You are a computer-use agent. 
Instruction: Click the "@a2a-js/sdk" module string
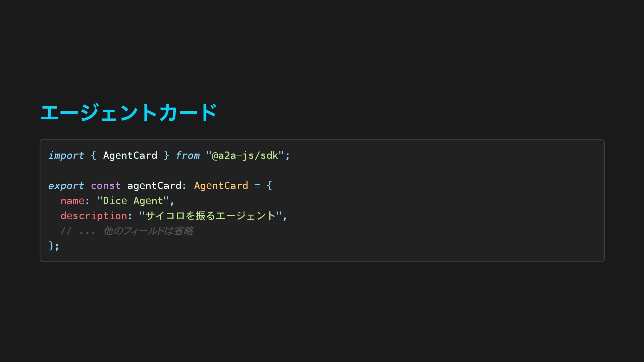245,156
